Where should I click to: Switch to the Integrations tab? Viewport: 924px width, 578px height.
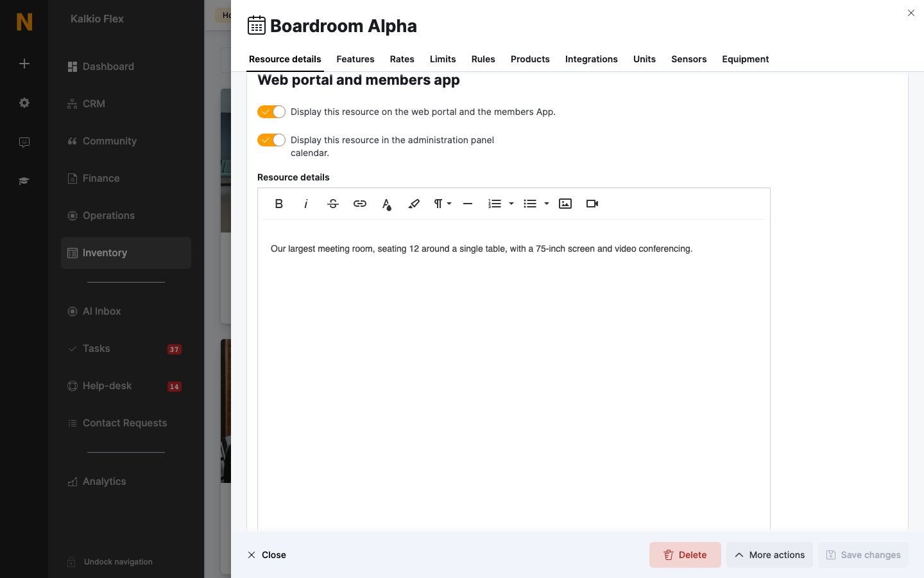(x=592, y=59)
